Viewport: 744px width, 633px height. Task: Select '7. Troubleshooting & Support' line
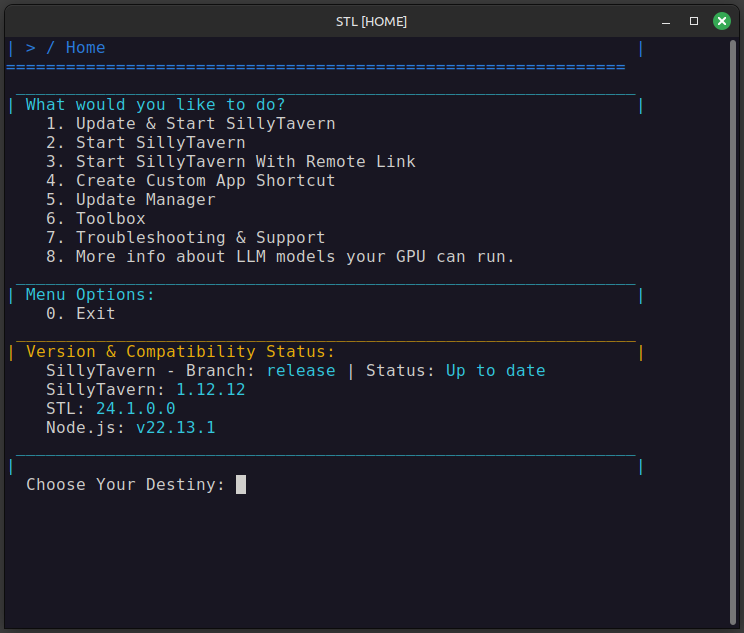coord(186,238)
